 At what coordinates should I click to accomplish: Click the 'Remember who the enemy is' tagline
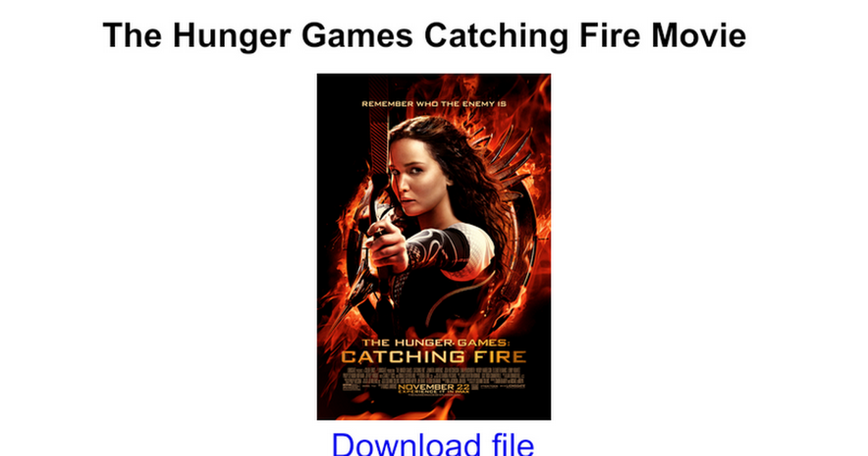pos(434,104)
